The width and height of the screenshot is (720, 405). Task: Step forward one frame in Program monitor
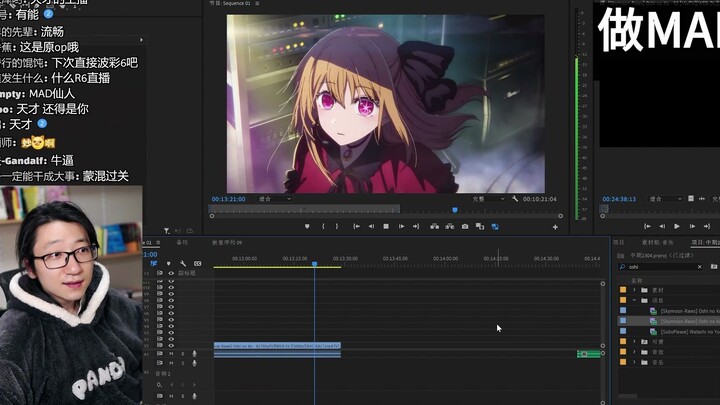coord(401,226)
